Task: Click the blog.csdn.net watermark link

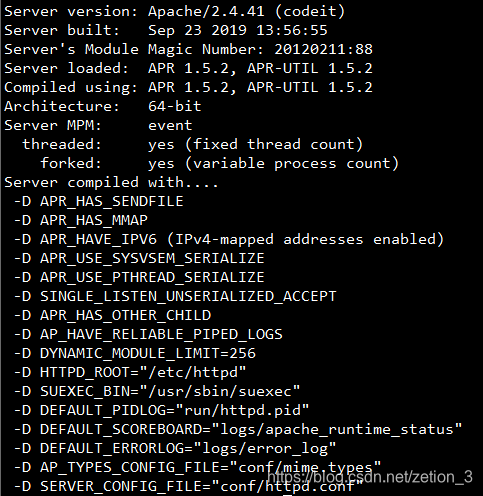Action: pos(370,477)
